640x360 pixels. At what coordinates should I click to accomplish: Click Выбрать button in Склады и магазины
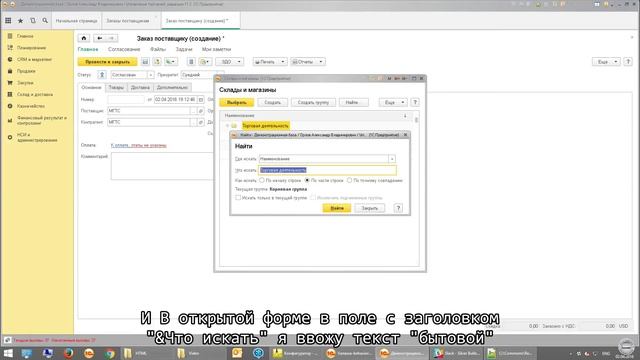[x=237, y=102]
